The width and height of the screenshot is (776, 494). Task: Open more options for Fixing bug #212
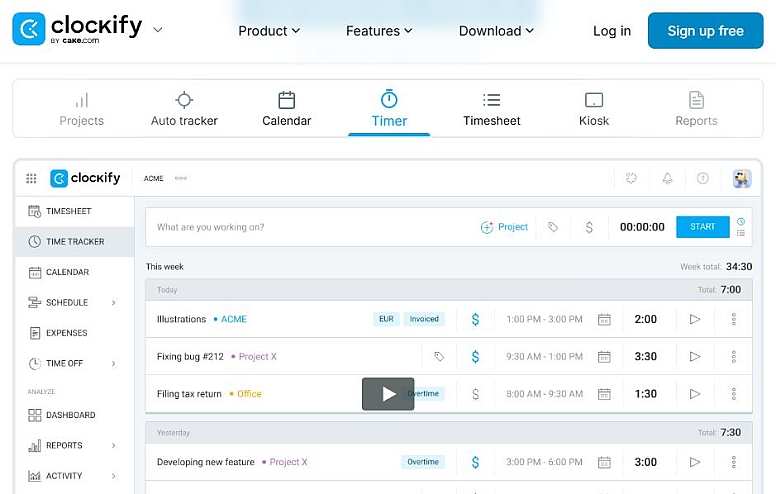pyautogui.click(x=733, y=356)
